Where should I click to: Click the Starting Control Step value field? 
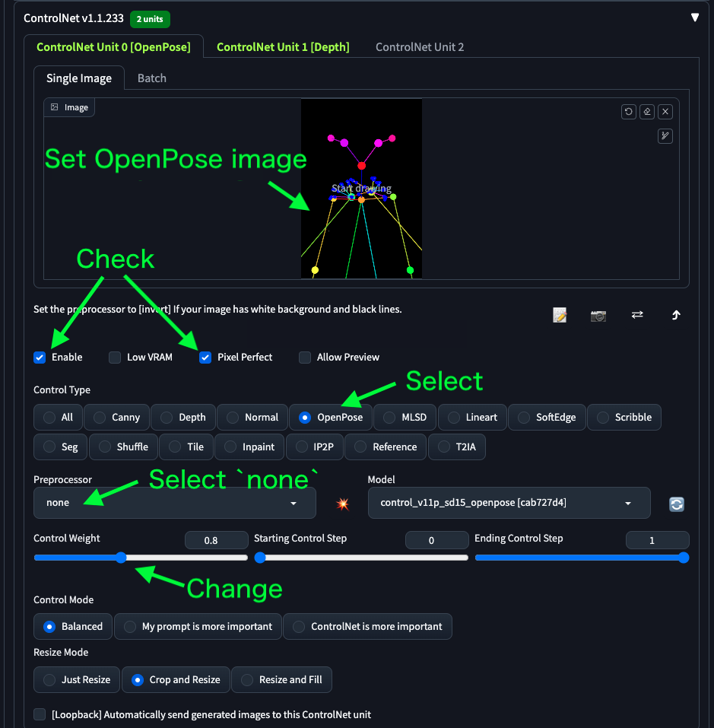pos(436,540)
